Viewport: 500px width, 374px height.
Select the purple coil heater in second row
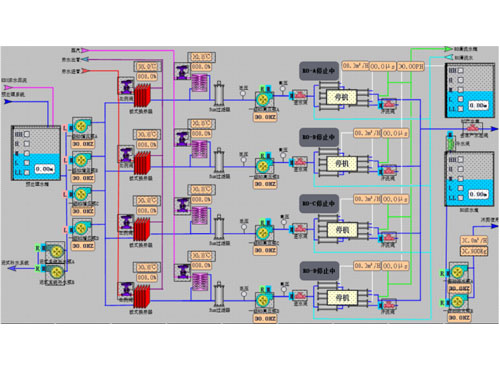[x=200, y=149]
